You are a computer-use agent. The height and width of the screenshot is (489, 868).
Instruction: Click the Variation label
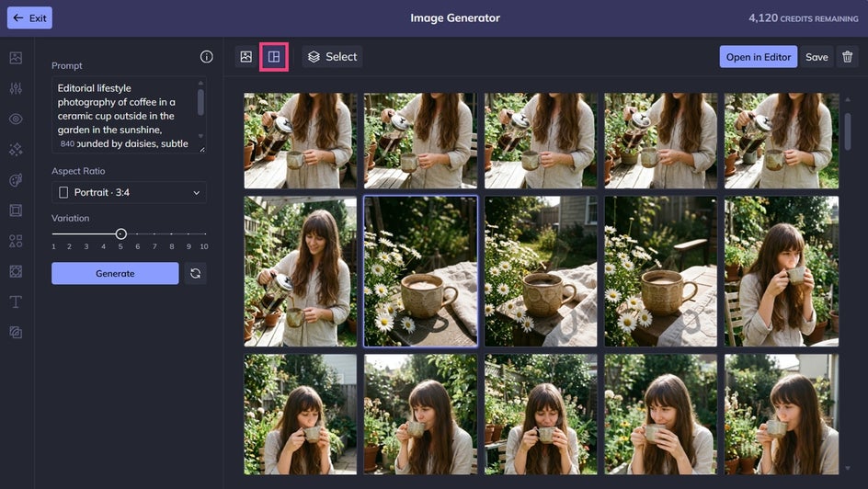click(x=70, y=218)
